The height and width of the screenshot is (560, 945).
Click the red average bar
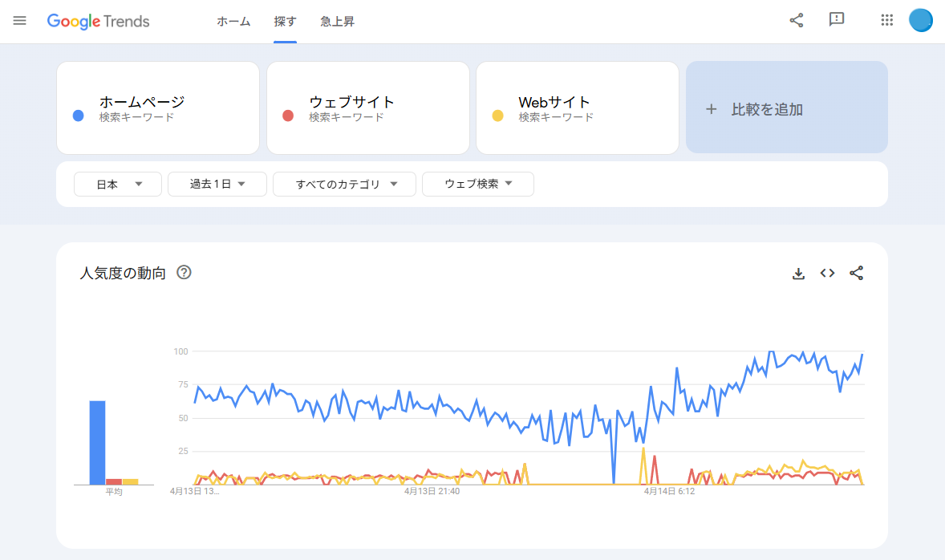tap(114, 481)
